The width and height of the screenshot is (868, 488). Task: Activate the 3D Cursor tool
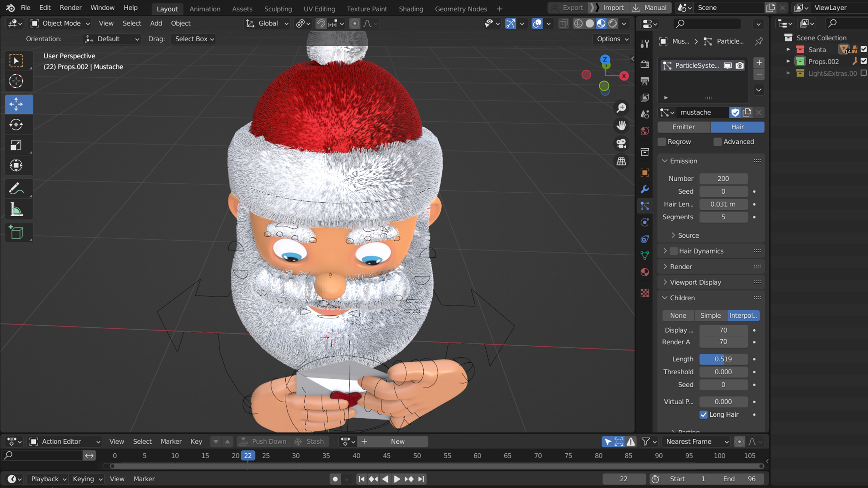tap(16, 81)
